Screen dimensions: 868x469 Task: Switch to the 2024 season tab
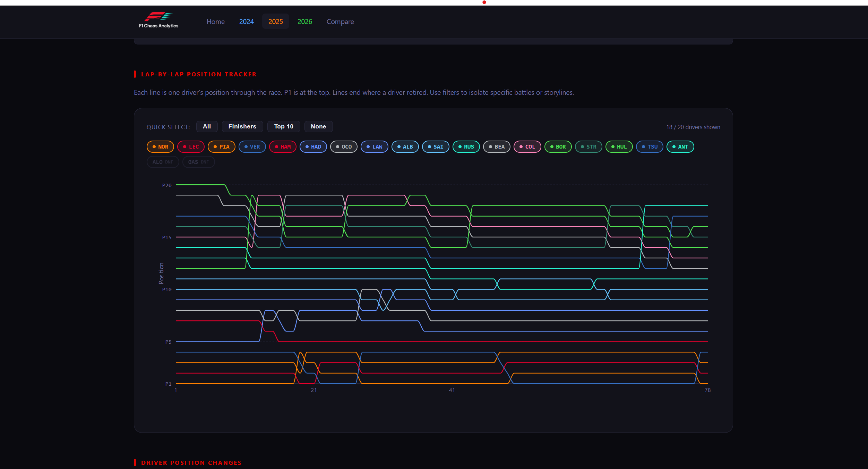[x=246, y=21]
